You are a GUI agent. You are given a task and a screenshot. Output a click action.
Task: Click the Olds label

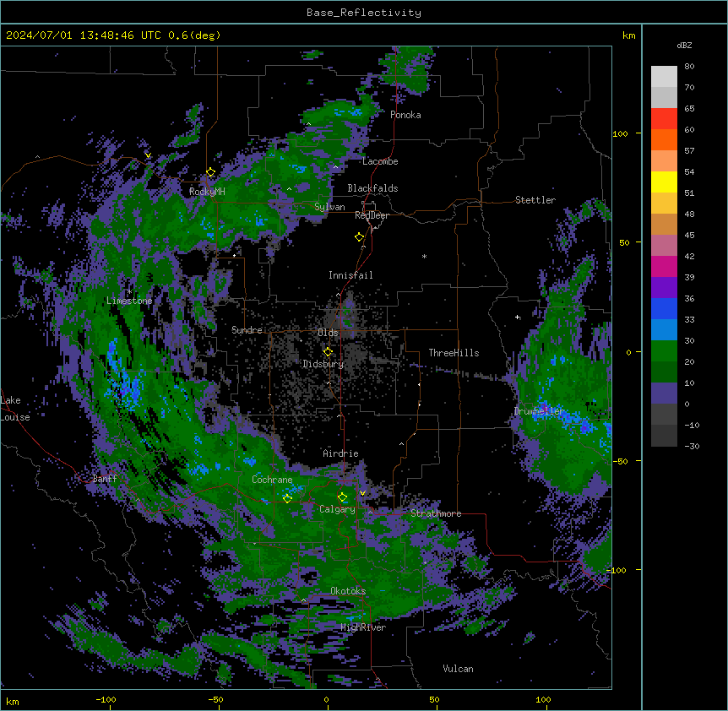pyautogui.click(x=328, y=333)
